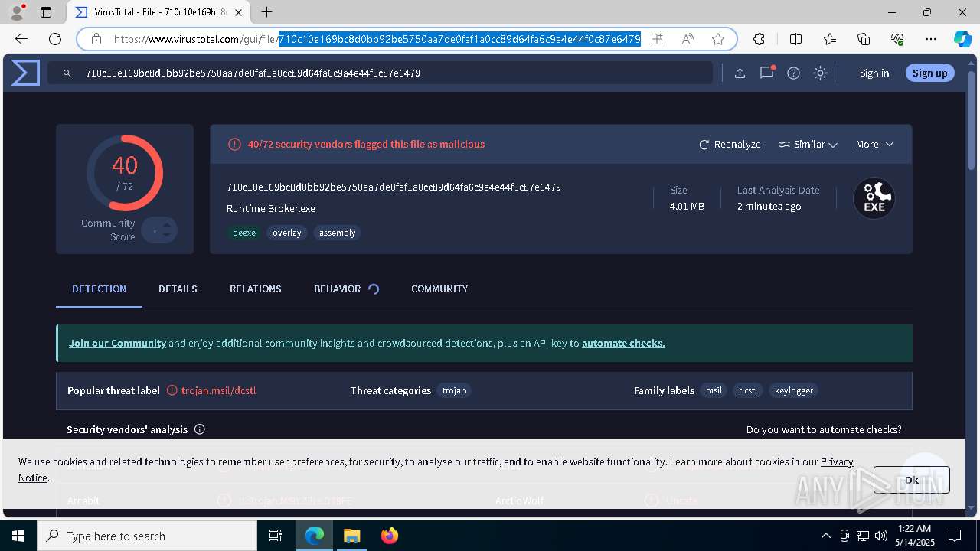The height and width of the screenshot is (551, 980).
Task: Open Task View on taskbar
Action: click(x=276, y=536)
